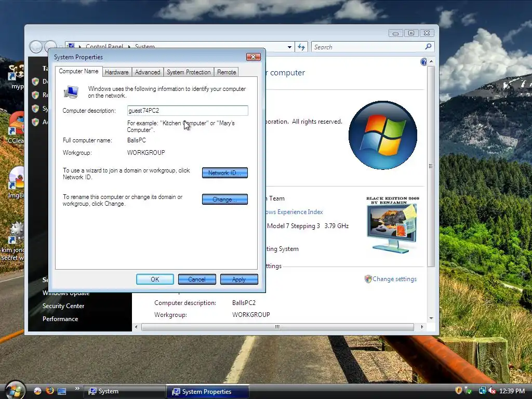Switch to the System taskbar button
Viewport: 532px width, 399px height.
124,391
